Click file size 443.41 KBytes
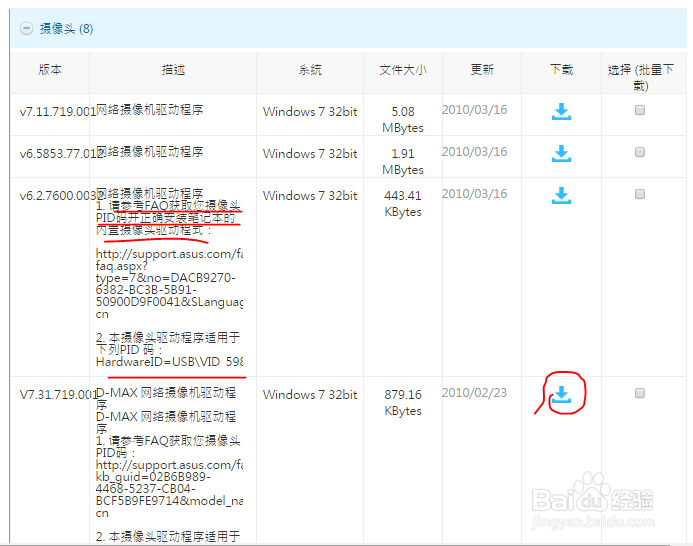The height and width of the screenshot is (546, 693). coord(403,203)
